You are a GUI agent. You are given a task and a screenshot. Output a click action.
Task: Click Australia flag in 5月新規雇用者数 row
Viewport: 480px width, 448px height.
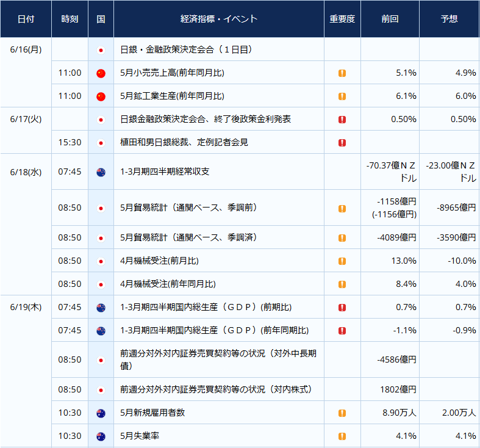(x=101, y=413)
